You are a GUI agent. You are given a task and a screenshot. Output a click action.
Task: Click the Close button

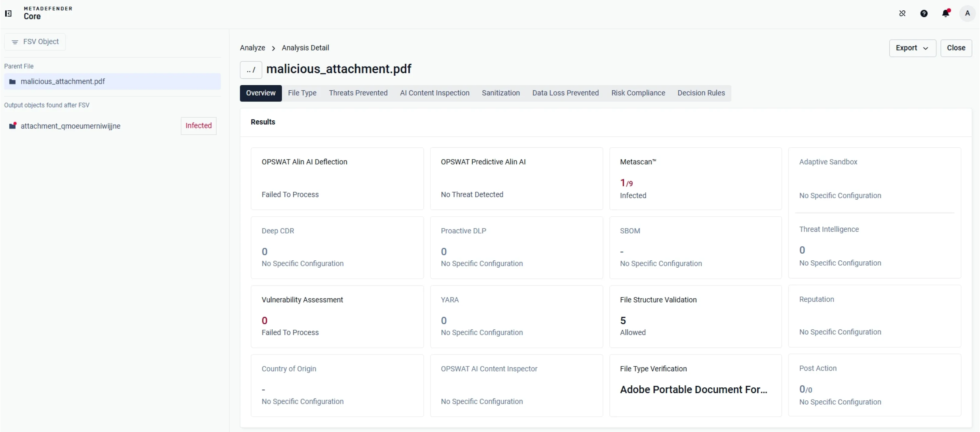click(956, 48)
